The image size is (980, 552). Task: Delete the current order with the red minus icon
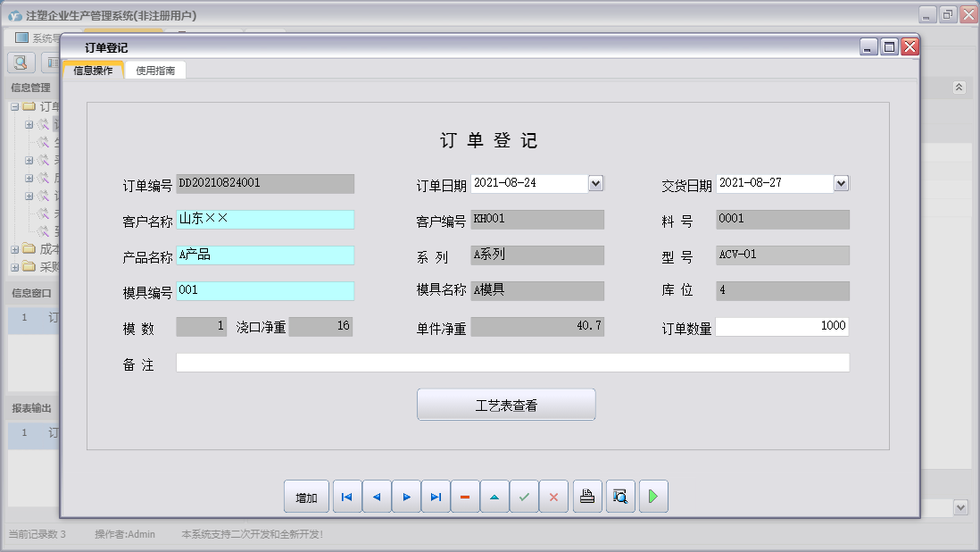tap(465, 497)
